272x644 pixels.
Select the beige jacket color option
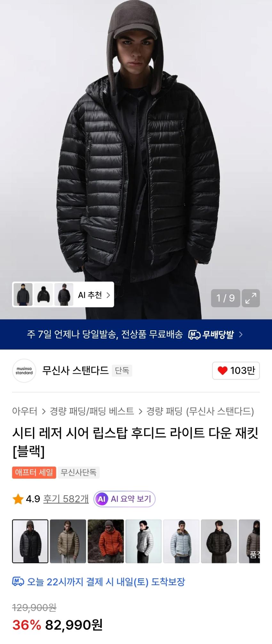68,541
